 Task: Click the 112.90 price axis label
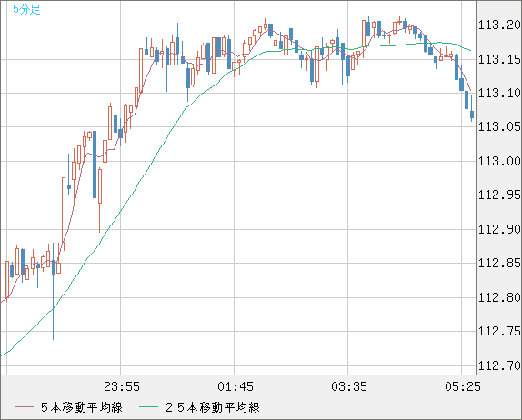point(499,229)
